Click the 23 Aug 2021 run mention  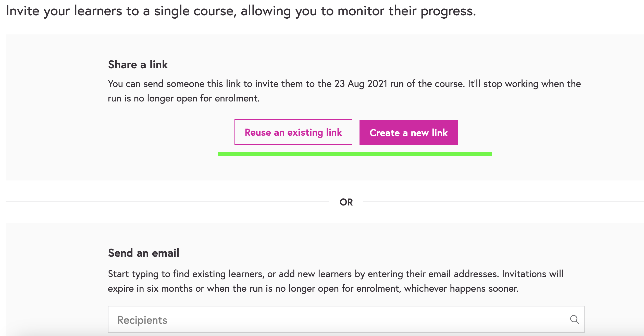(361, 84)
